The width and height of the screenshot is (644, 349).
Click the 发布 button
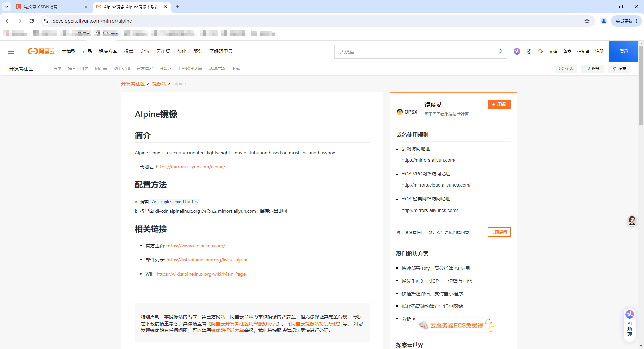pos(619,69)
